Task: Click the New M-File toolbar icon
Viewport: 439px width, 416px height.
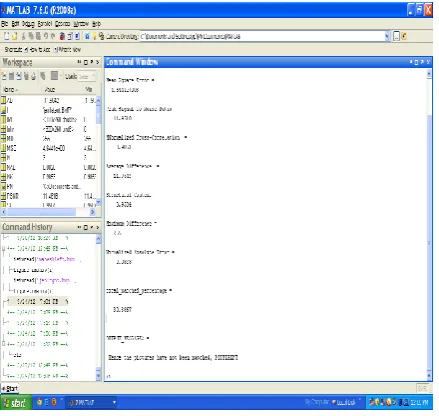Action: (x=6, y=36)
